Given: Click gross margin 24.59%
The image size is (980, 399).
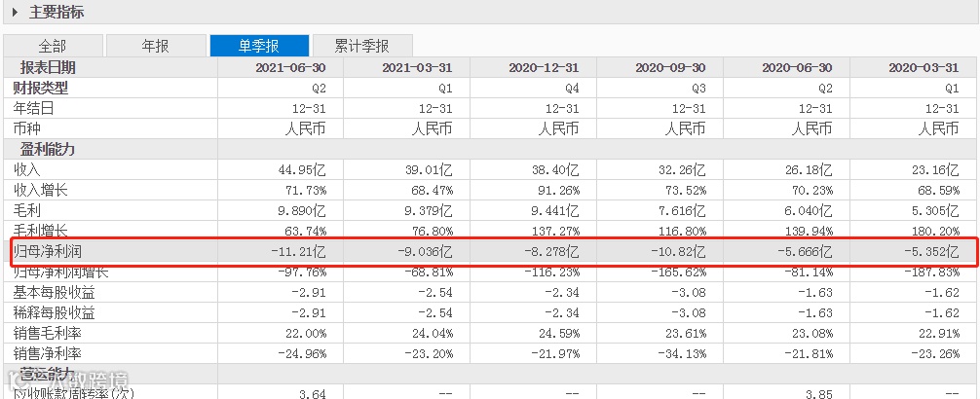Looking at the screenshot, I should (559, 334).
